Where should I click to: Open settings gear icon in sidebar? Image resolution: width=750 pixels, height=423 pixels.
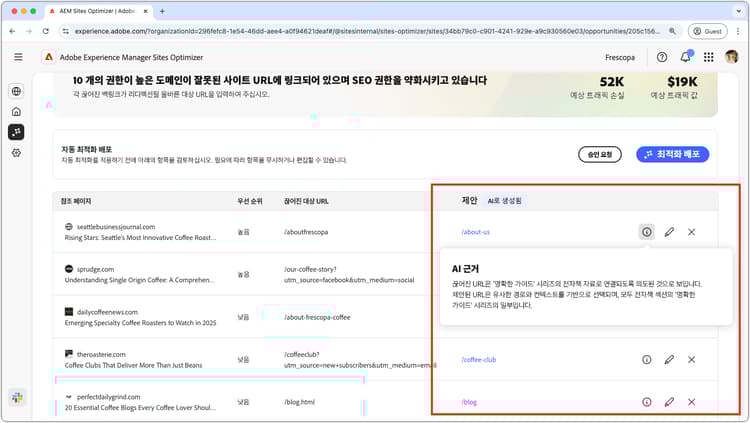point(16,153)
